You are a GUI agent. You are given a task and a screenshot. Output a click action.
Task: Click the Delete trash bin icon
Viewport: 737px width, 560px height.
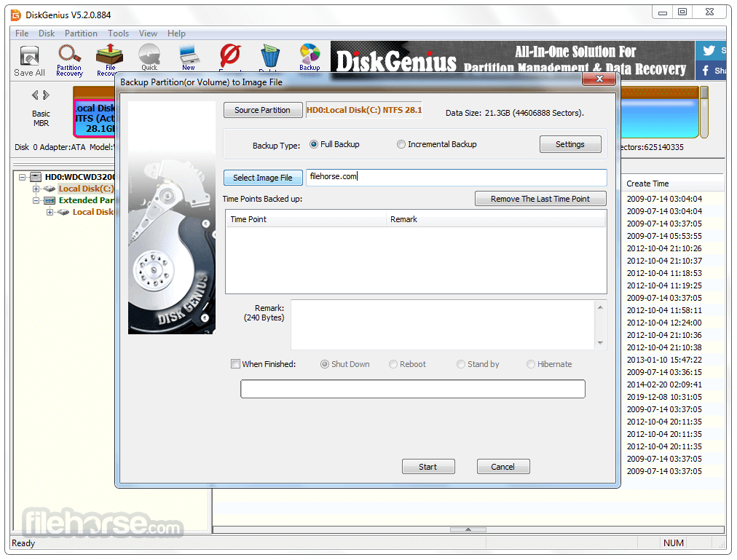click(x=270, y=57)
